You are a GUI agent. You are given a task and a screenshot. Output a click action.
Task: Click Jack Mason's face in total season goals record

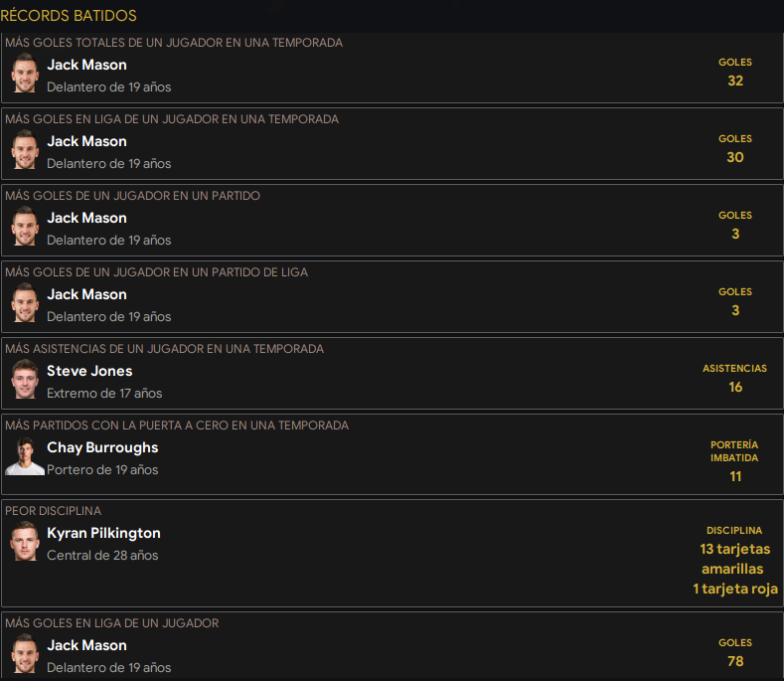[x=25, y=73]
